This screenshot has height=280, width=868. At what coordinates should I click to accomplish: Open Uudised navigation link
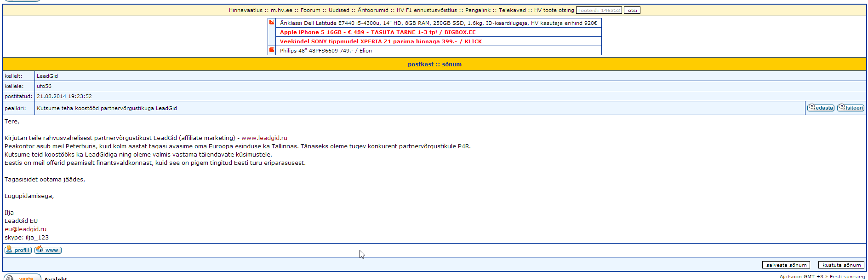point(339,10)
